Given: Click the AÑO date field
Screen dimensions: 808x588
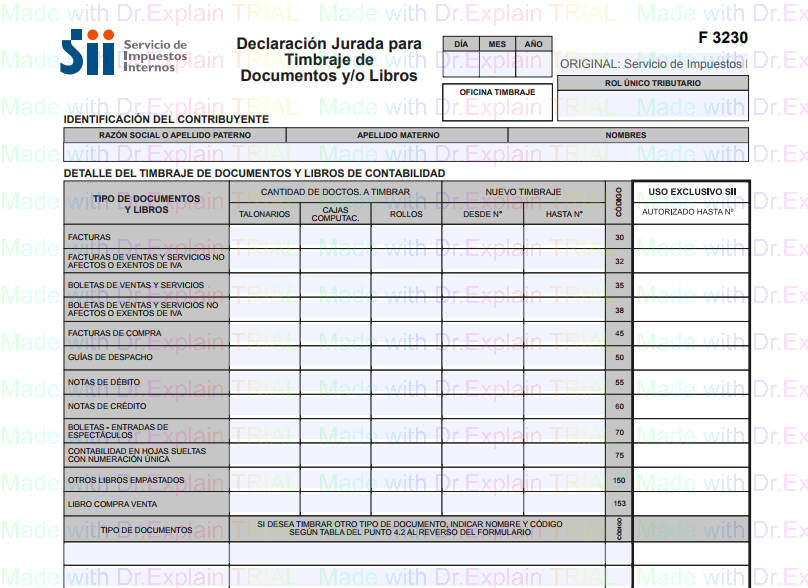Looking at the screenshot, I should click(x=534, y=64).
